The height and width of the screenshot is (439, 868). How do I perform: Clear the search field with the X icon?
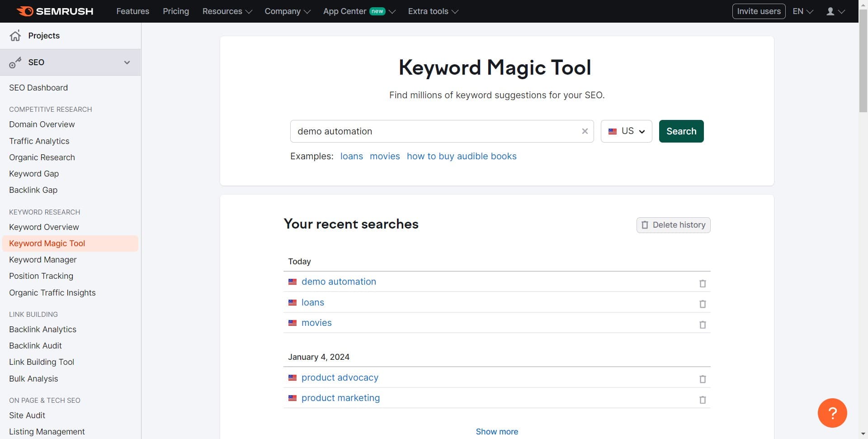coord(585,131)
